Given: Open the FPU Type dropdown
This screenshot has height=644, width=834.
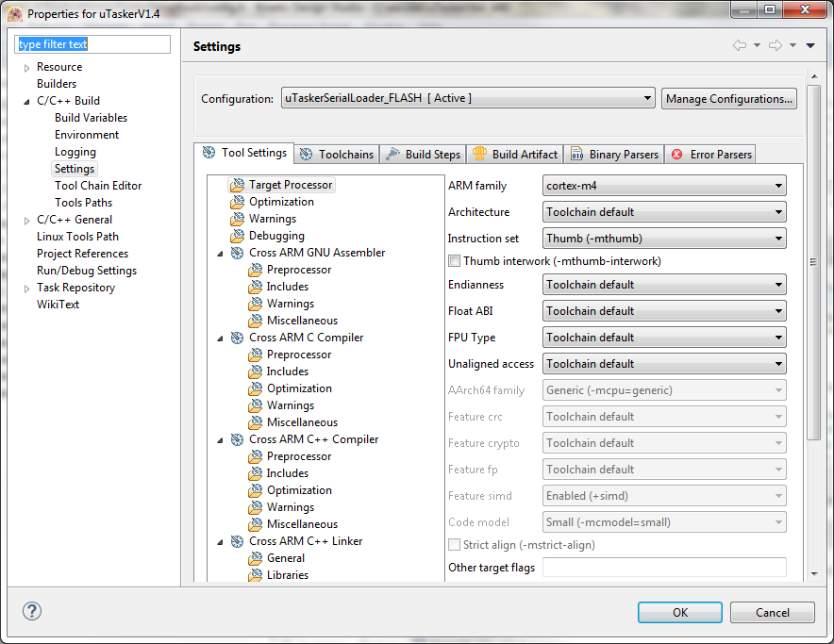Looking at the screenshot, I should [x=664, y=338].
